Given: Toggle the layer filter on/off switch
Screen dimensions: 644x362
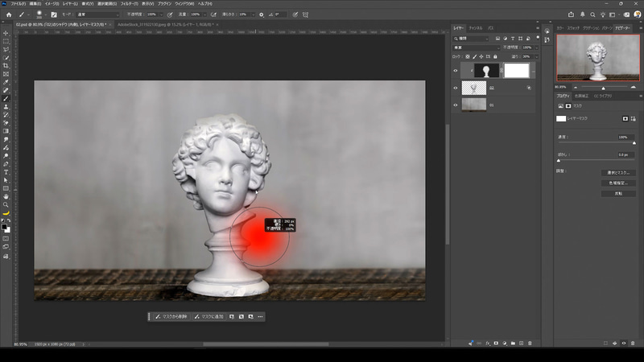Looking at the screenshot, I should [x=538, y=38].
